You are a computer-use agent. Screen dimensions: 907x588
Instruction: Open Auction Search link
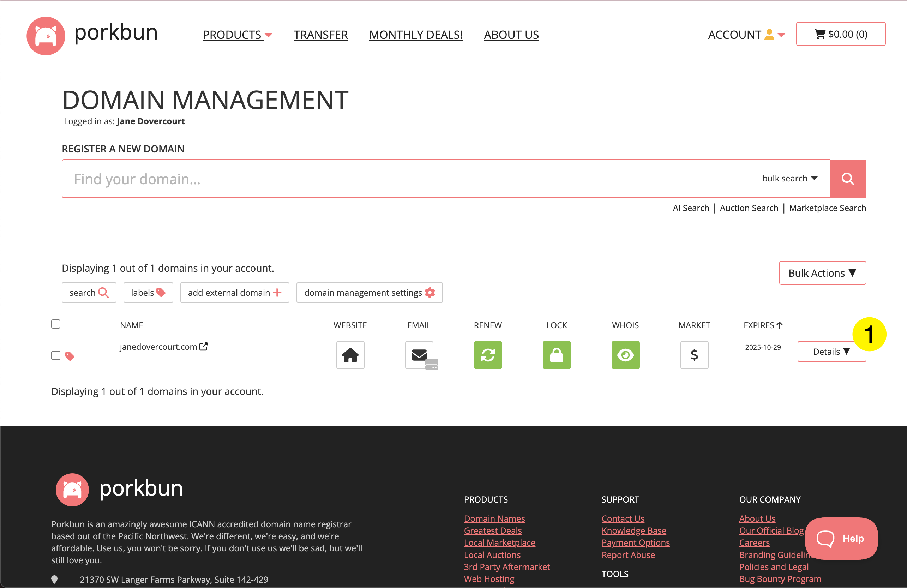pyautogui.click(x=749, y=208)
